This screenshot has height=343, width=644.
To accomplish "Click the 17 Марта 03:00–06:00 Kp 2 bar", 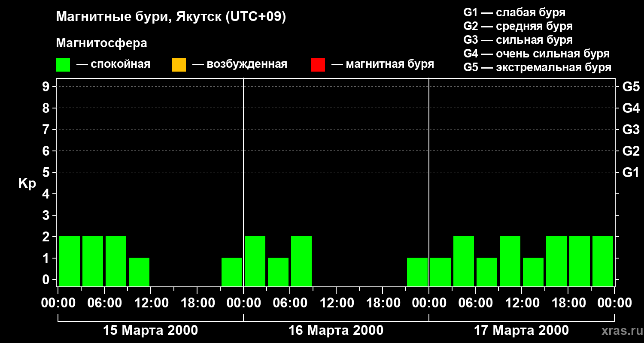I will coord(464,261).
